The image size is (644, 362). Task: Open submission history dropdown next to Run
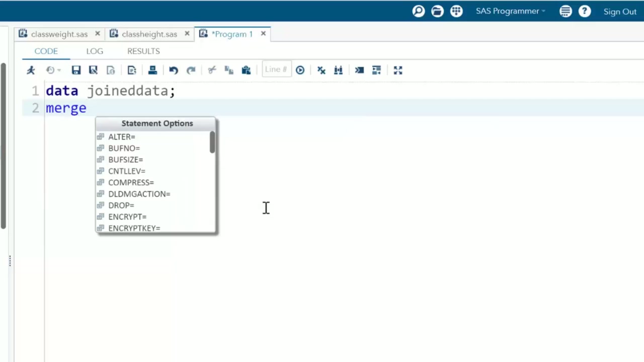(53, 70)
